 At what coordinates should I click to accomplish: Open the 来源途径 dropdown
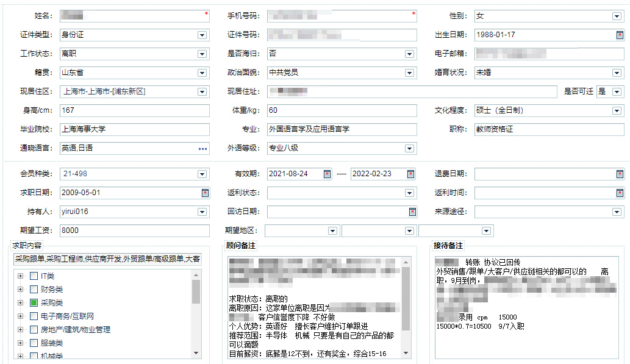tap(617, 212)
